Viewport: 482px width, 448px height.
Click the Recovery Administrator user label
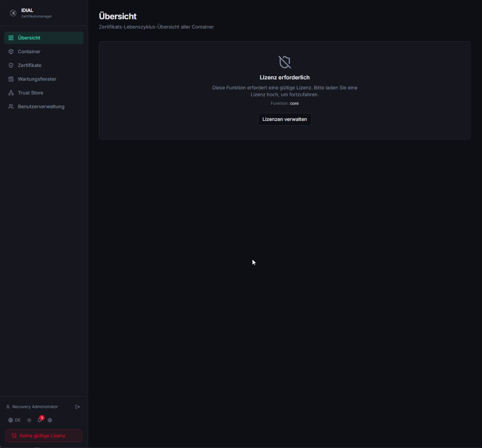[x=35, y=407]
